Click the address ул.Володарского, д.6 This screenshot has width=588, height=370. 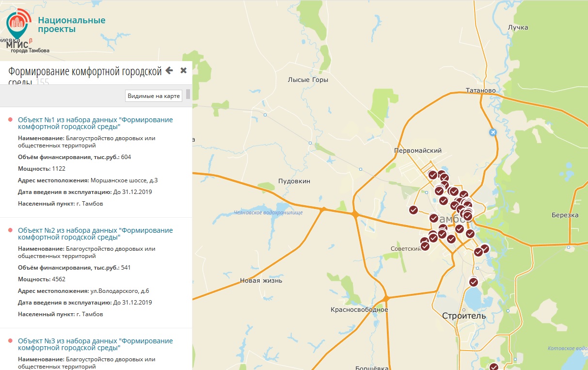click(120, 291)
